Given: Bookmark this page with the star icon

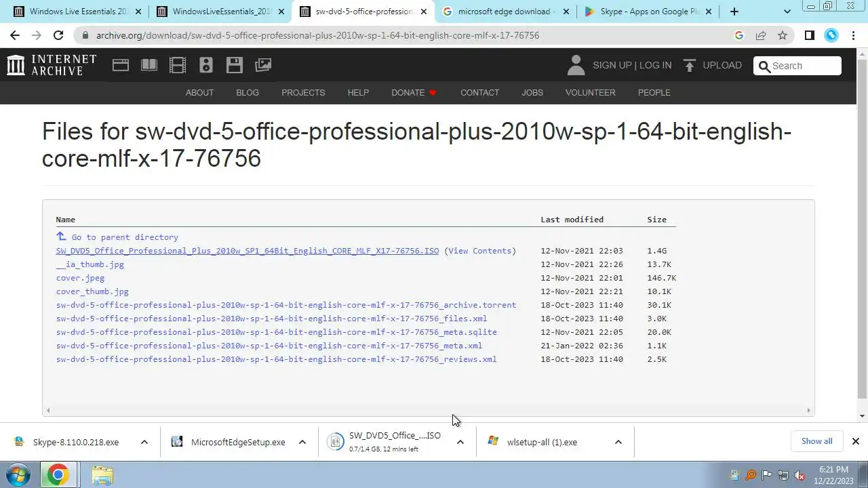Looking at the screenshot, I should pos(783,35).
